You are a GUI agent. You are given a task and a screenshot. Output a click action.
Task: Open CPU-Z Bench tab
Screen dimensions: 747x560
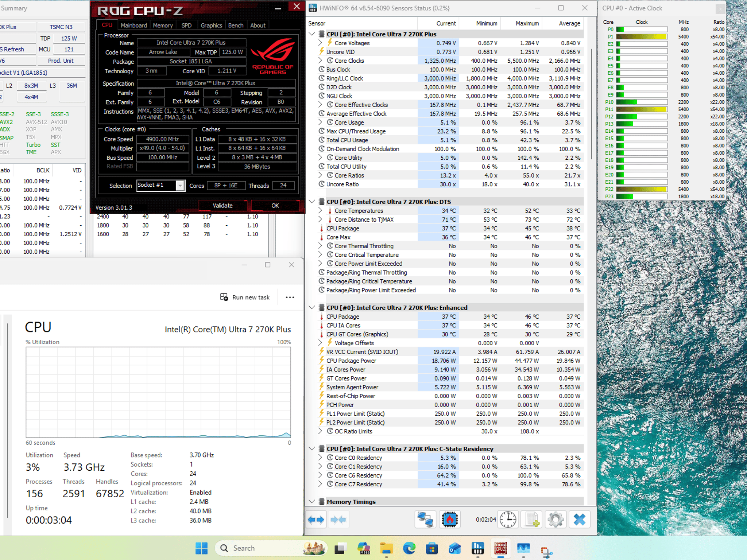point(236,25)
